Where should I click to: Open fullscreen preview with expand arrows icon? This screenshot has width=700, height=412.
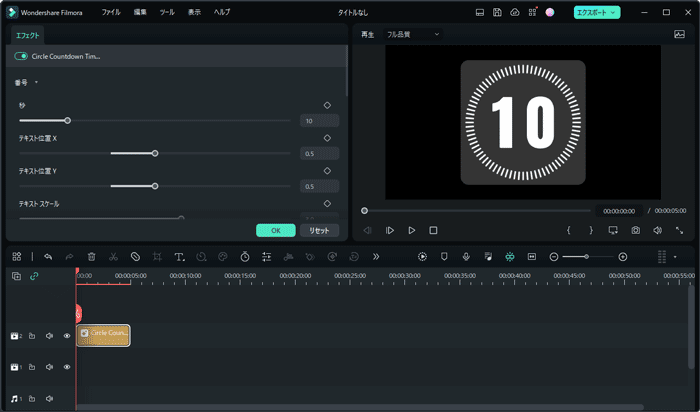679,230
